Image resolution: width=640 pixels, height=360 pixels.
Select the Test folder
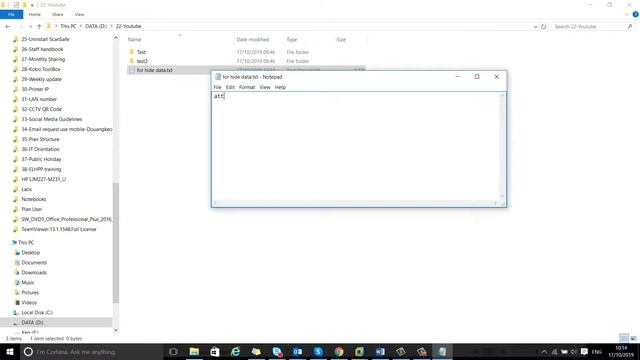[141, 52]
